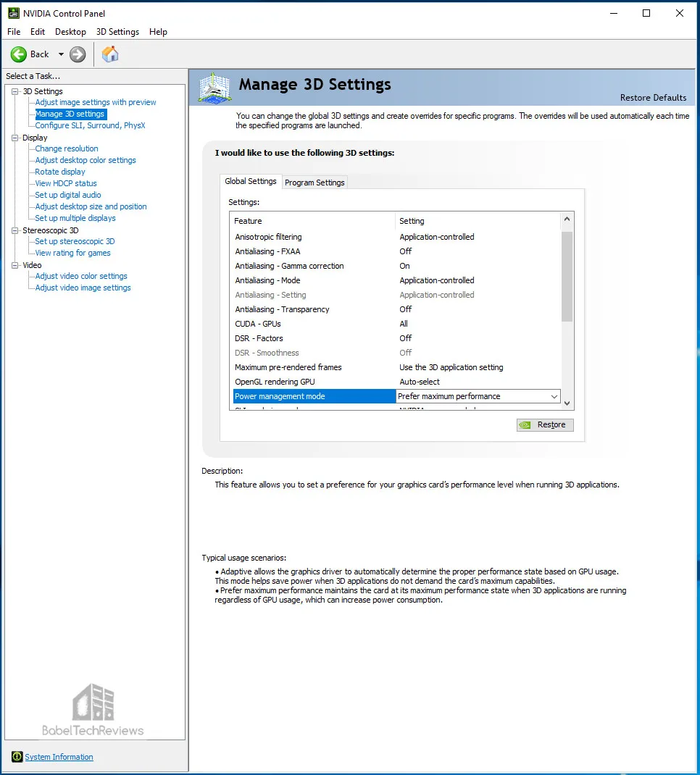Click the Video tree label

click(32, 265)
